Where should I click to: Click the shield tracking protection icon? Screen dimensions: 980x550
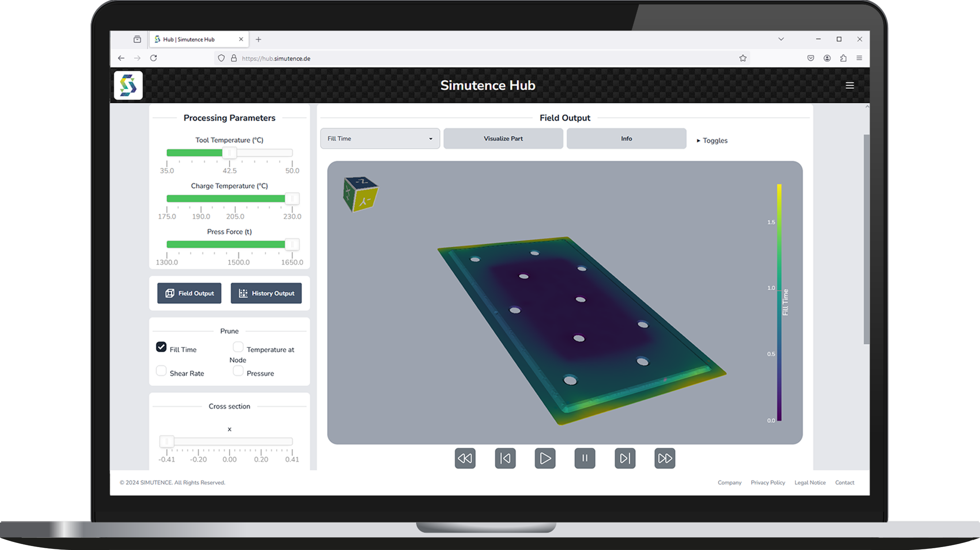click(221, 58)
